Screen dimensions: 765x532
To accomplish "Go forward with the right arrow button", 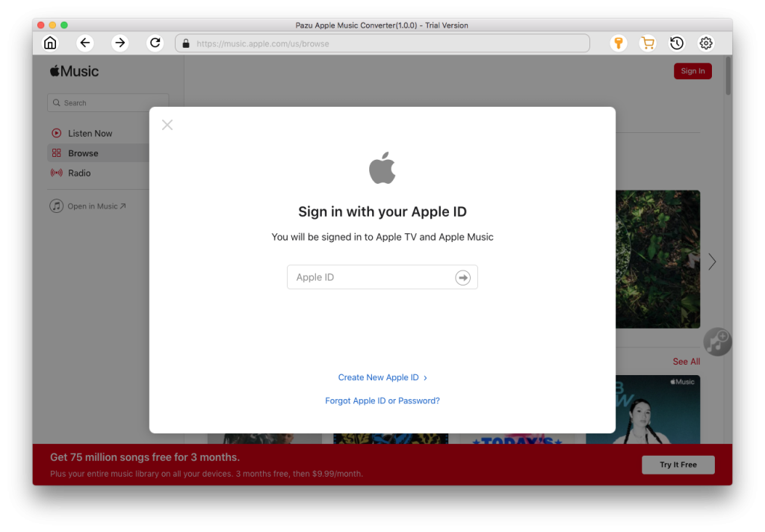I will tap(120, 43).
